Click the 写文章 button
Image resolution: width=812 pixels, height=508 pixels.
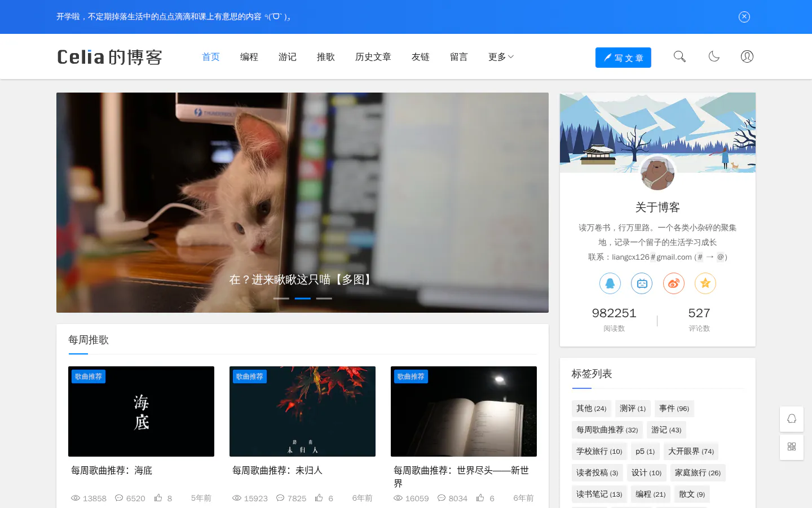[623, 58]
